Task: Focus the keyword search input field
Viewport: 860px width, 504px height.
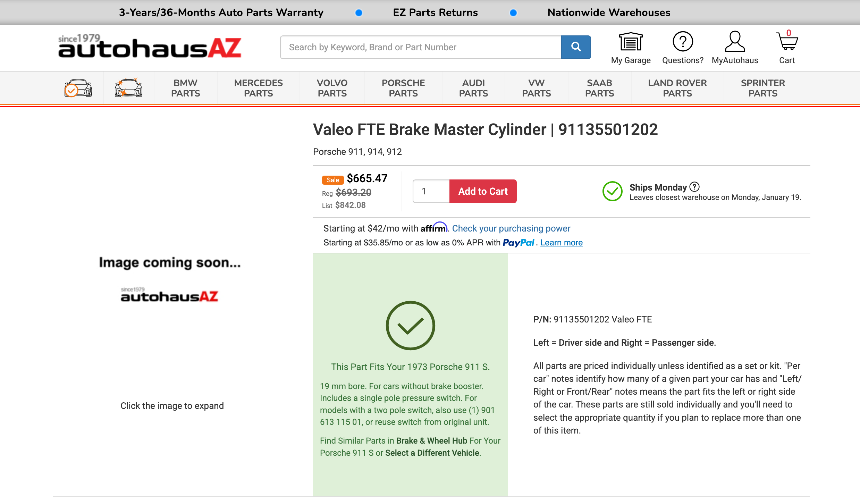Action: point(421,47)
